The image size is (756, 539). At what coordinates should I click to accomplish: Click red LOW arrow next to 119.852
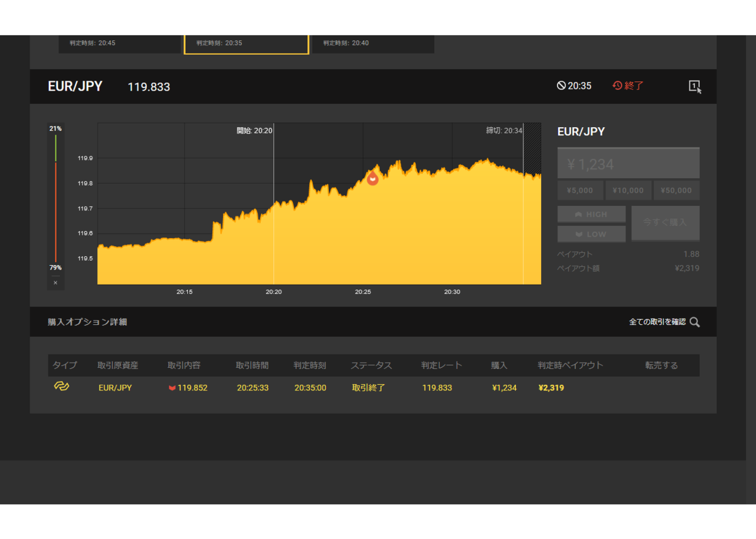point(172,388)
